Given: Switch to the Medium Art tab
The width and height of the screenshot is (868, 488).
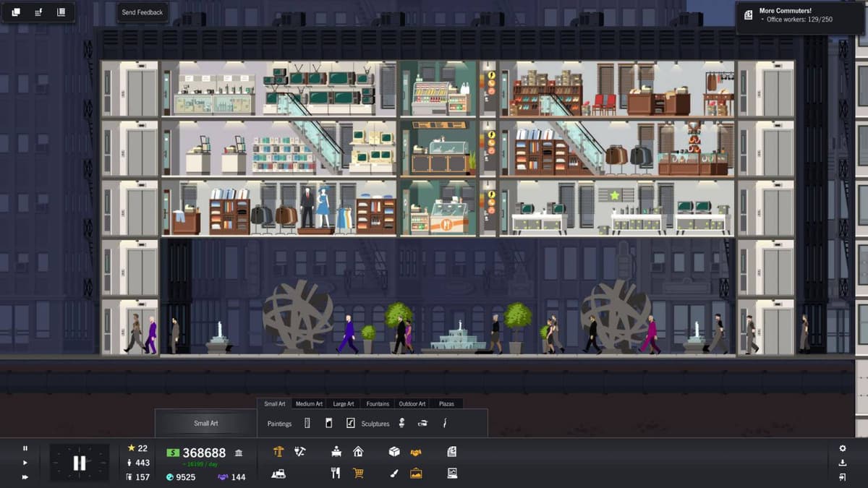Looking at the screenshot, I should point(309,403).
